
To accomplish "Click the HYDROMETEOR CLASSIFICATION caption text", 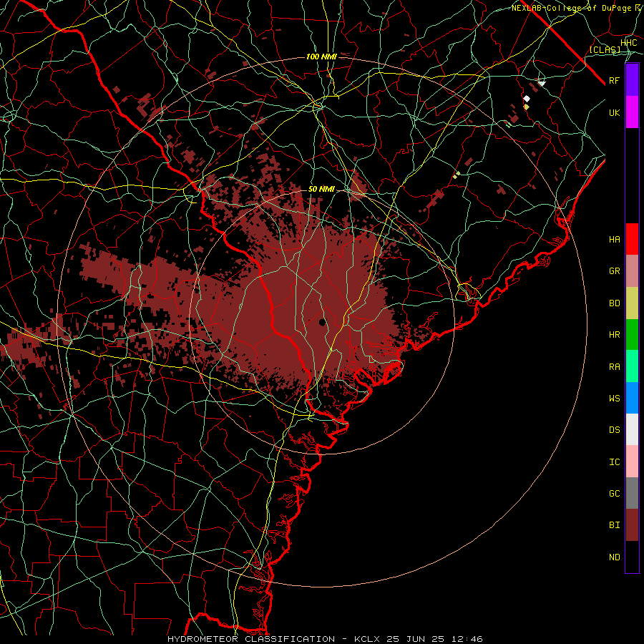I will (x=251, y=639).
